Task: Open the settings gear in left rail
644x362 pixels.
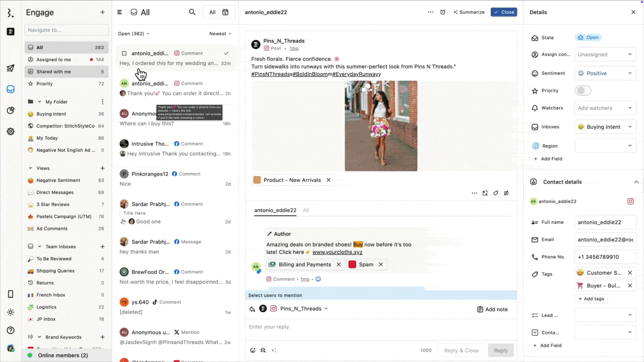Action: point(11,131)
